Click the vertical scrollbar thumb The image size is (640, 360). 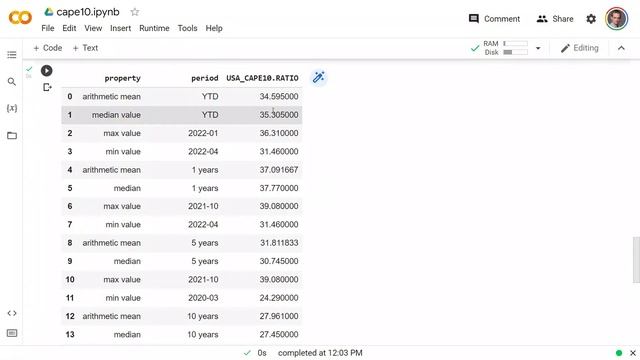(636, 259)
